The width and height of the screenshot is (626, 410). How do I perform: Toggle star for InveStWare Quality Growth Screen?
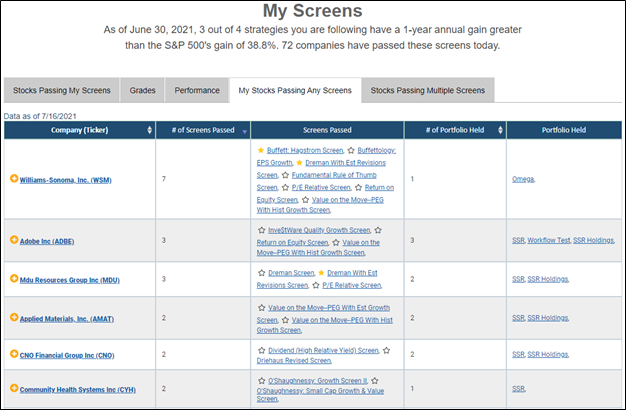tap(261, 230)
